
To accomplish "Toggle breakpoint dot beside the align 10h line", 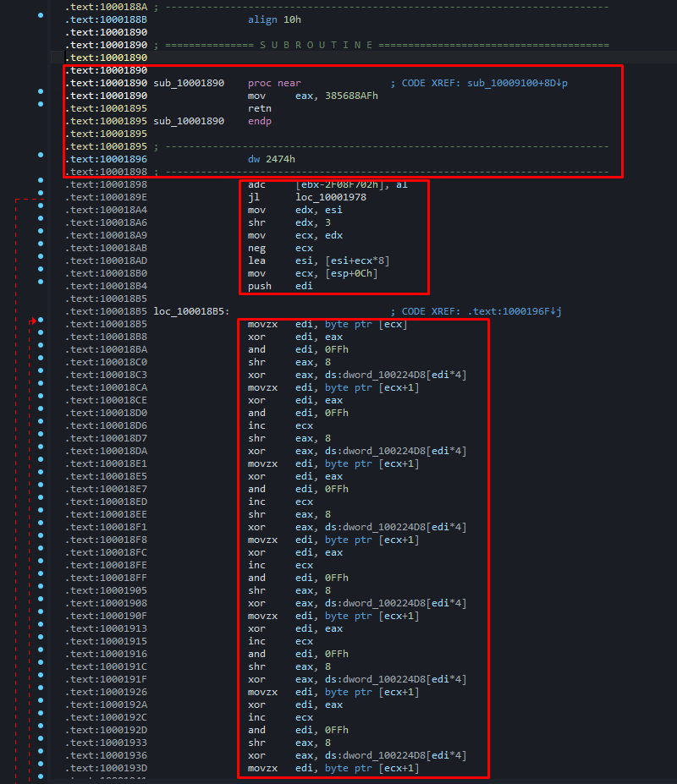I will (41, 16).
